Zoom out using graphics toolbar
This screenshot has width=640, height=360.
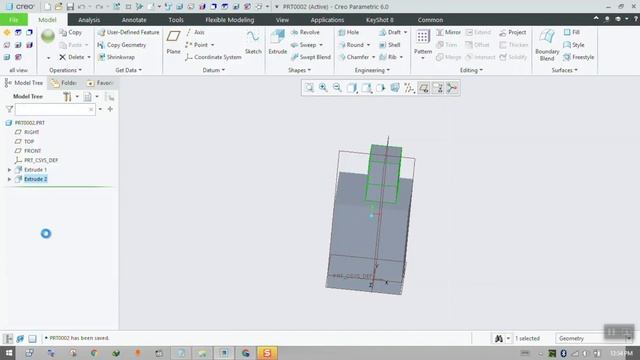point(337,88)
